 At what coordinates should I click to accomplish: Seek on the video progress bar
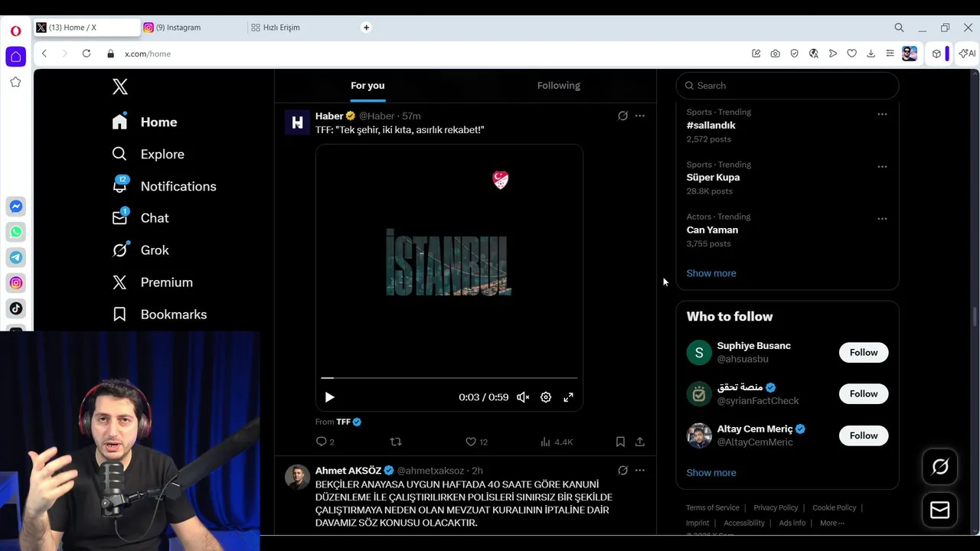point(449,378)
